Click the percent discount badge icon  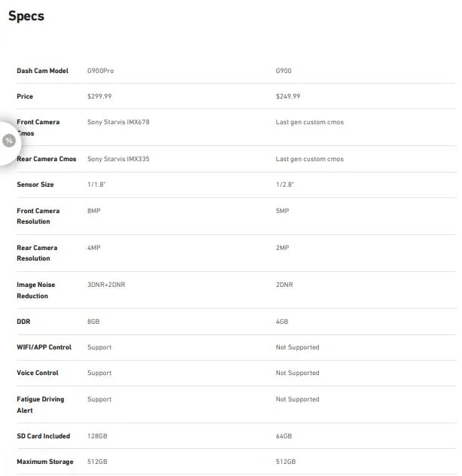tap(9, 141)
